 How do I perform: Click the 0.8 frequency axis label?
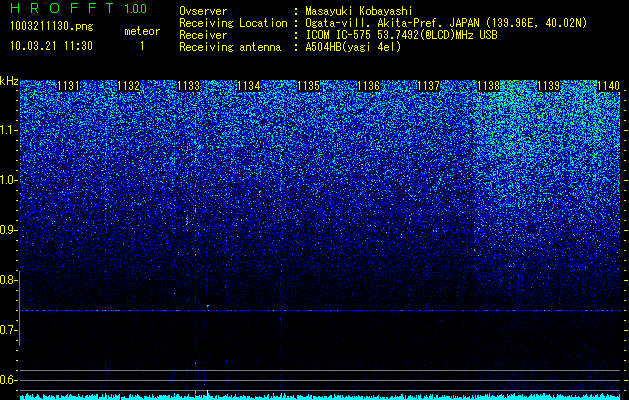click(x=8, y=280)
